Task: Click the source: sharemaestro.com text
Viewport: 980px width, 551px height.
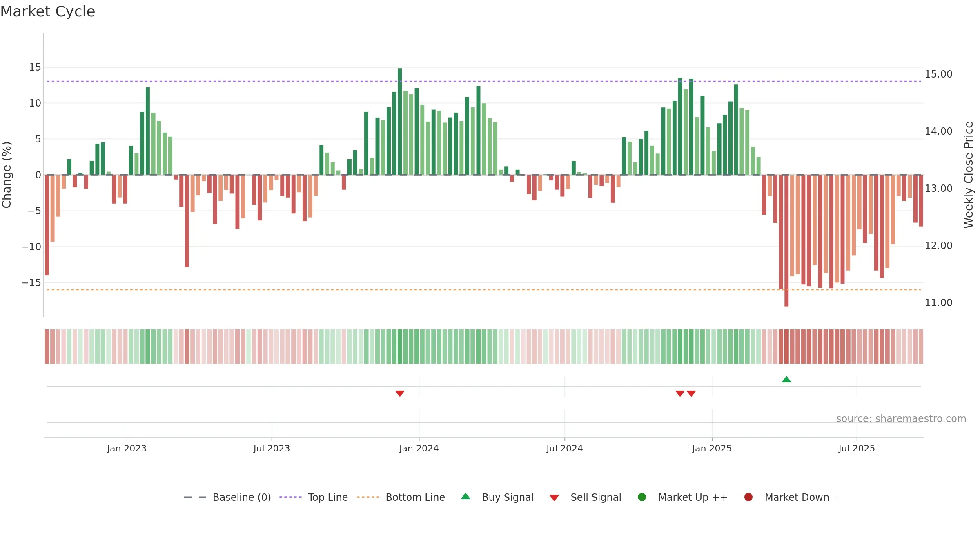Action: tap(901, 419)
